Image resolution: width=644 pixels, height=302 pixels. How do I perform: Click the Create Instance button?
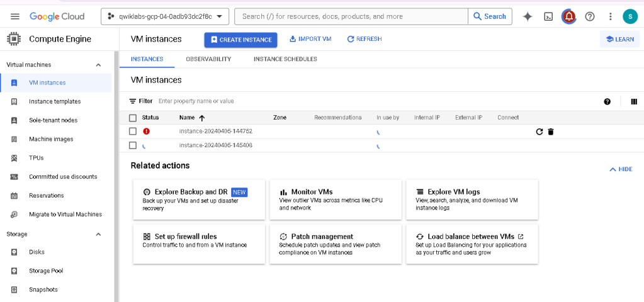pos(240,40)
